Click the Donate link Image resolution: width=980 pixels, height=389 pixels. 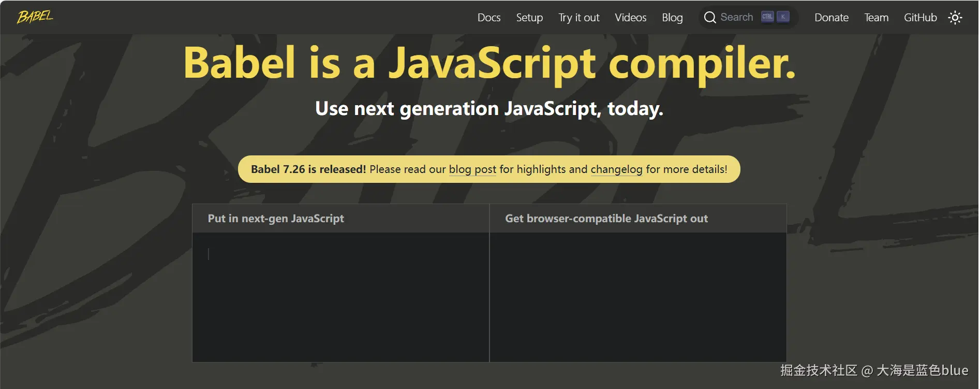(x=831, y=18)
